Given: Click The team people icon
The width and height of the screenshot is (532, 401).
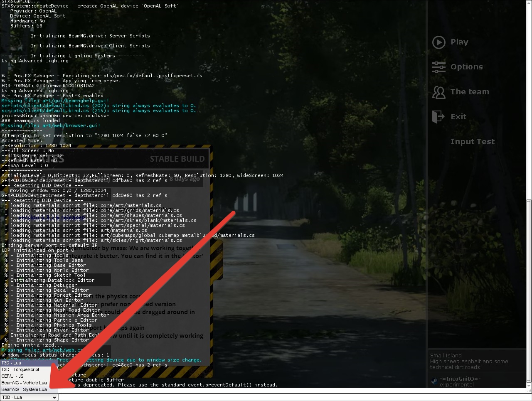Looking at the screenshot, I should [x=438, y=92].
